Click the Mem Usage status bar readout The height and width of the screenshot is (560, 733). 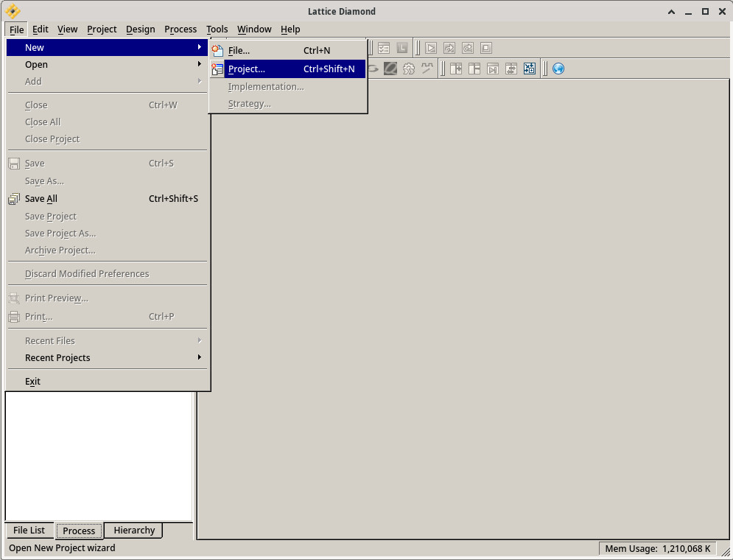coord(657,548)
